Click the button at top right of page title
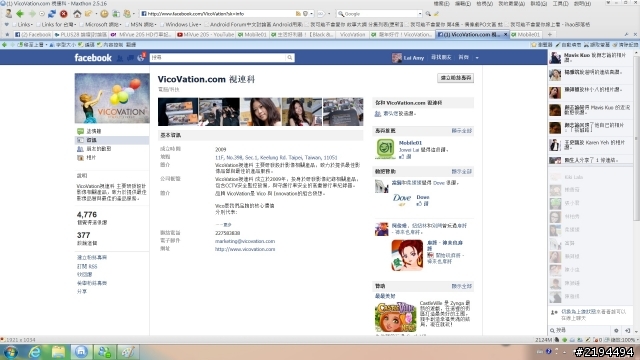Image resolution: width=640 pixels, height=360 pixels. [x=455, y=78]
